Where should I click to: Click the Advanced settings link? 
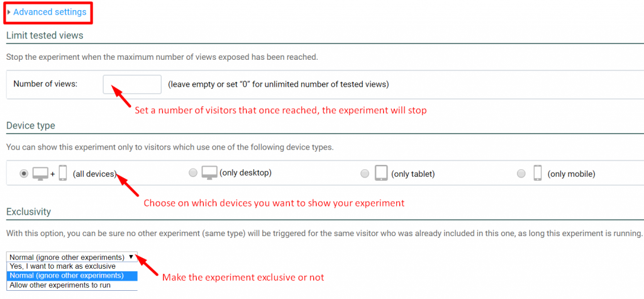pyautogui.click(x=51, y=12)
